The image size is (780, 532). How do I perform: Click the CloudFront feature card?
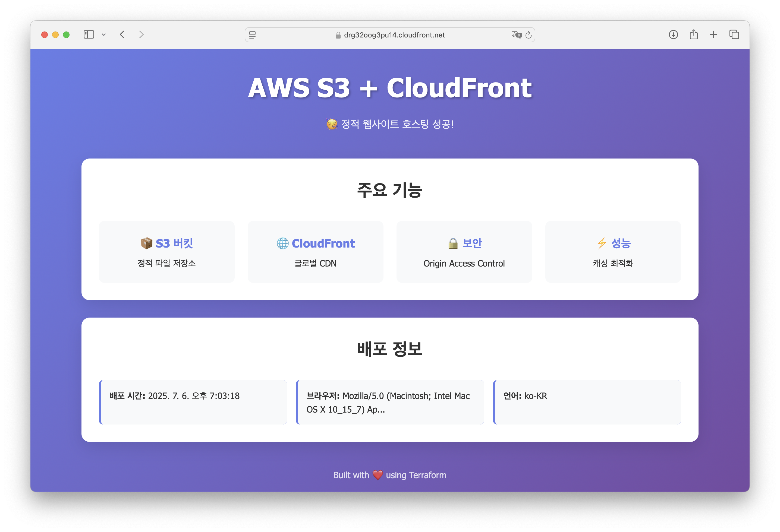(315, 252)
